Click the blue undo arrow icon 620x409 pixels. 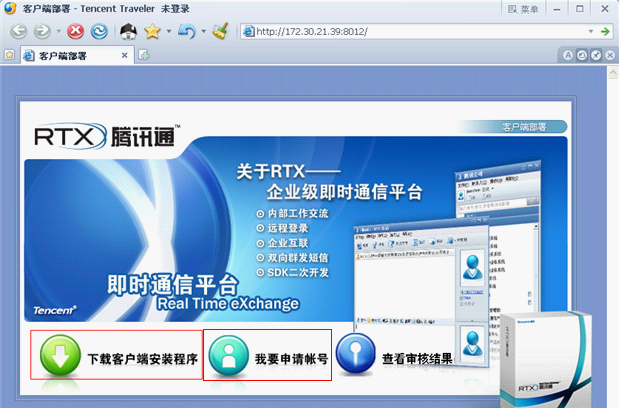(x=187, y=31)
